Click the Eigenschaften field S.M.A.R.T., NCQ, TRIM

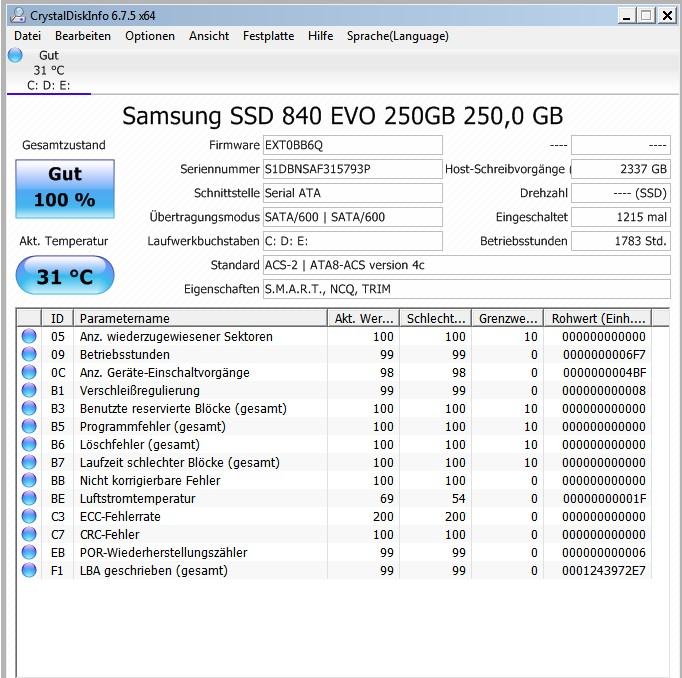(467, 289)
